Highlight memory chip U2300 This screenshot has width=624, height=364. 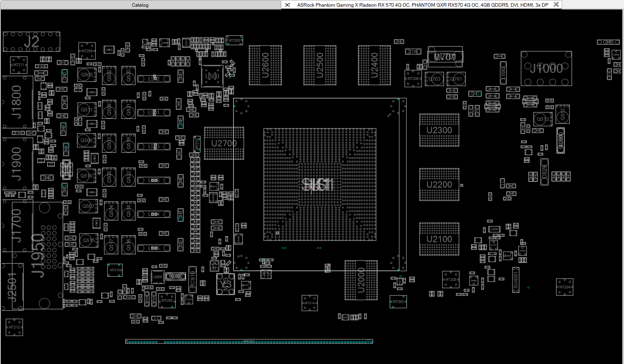[x=439, y=130]
